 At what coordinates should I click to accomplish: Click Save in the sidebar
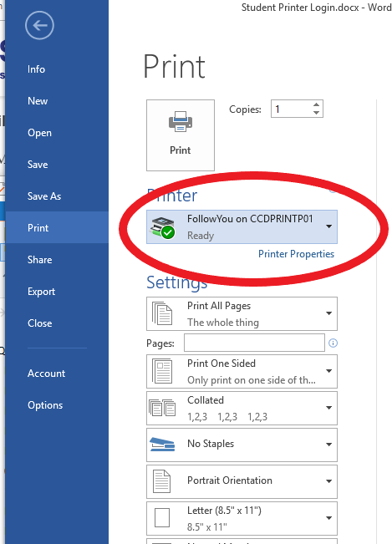click(38, 165)
